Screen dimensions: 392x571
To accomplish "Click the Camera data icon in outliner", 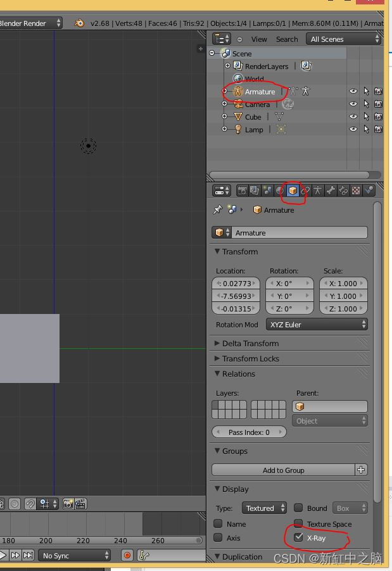I will 288,104.
